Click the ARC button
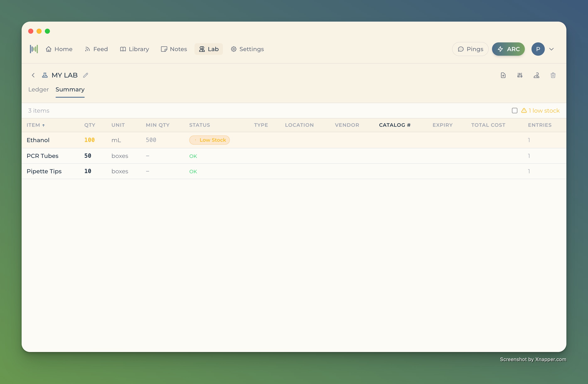Screen dimensions: 588x384 point(508,49)
